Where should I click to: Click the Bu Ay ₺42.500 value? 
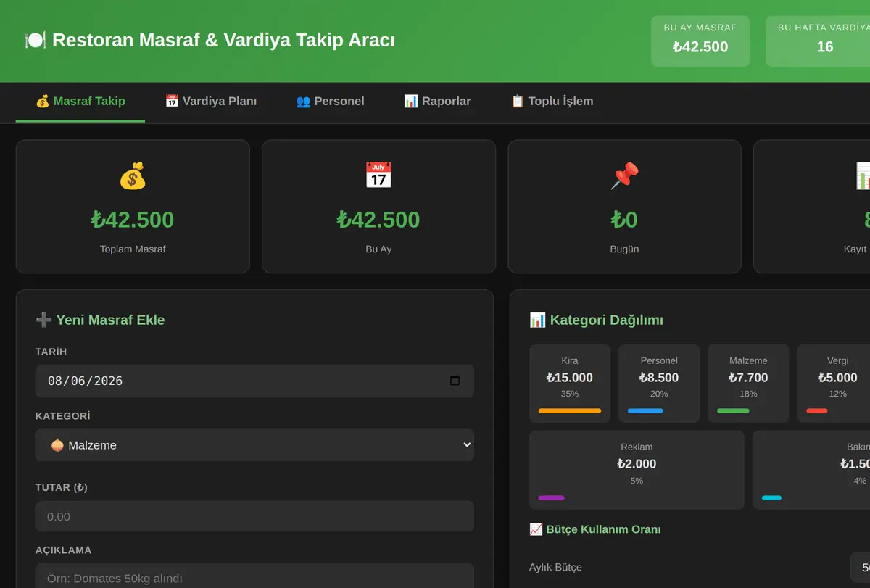point(378,220)
